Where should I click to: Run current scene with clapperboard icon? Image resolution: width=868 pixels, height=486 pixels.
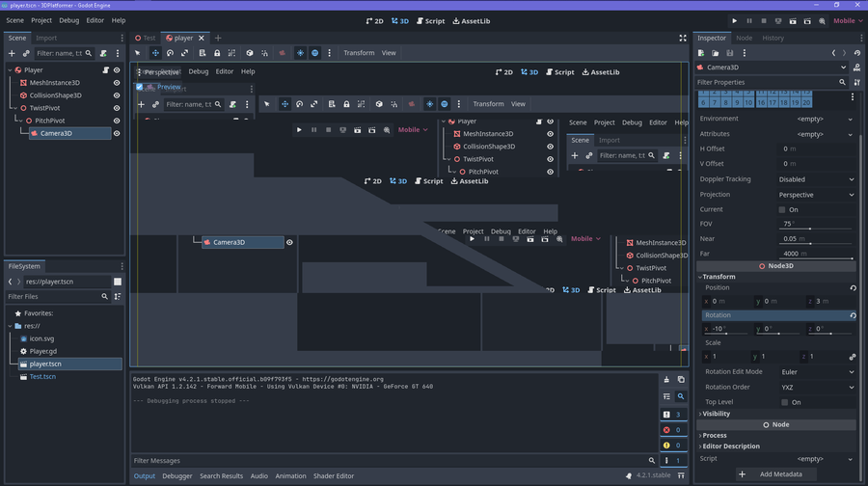coord(793,21)
